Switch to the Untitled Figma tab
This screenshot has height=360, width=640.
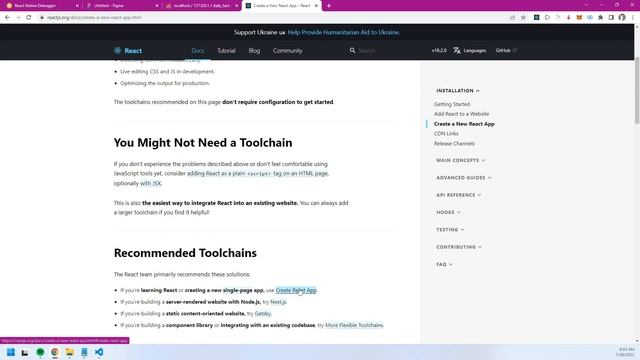tap(122, 6)
